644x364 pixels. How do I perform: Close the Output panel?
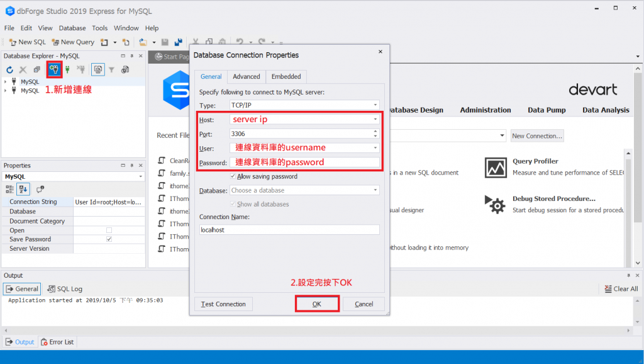[638, 275]
